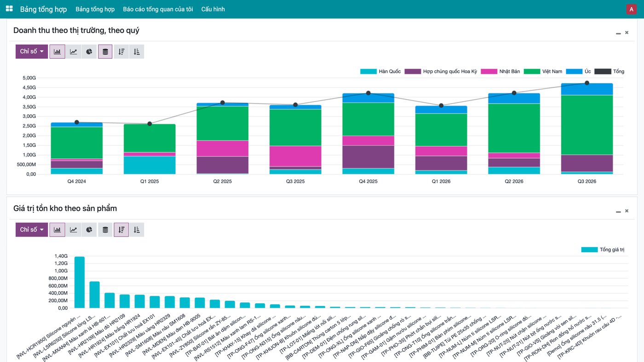Select bar chart view for inventory value chart
Image resolution: width=644 pixels, height=362 pixels.
click(57, 230)
